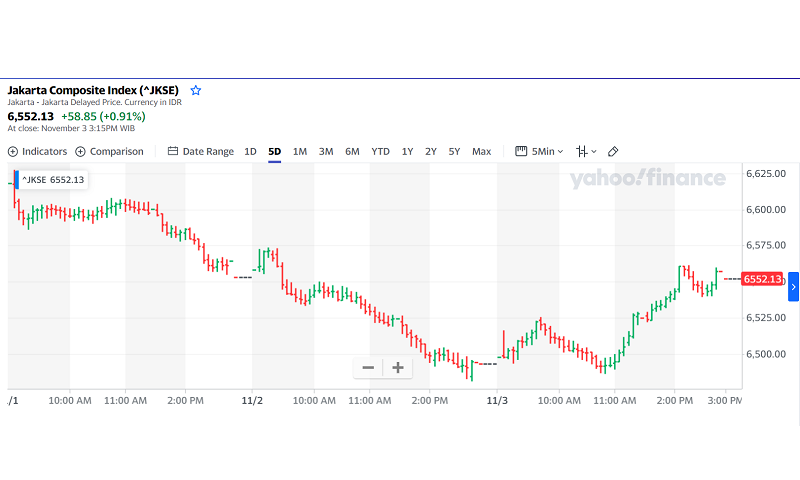
Task: Select the 5Y range tab
Action: [x=454, y=151]
